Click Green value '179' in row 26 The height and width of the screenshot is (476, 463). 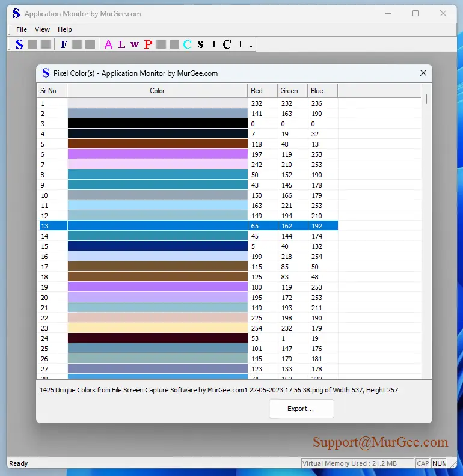pyautogui.click(x=286, y=359)
